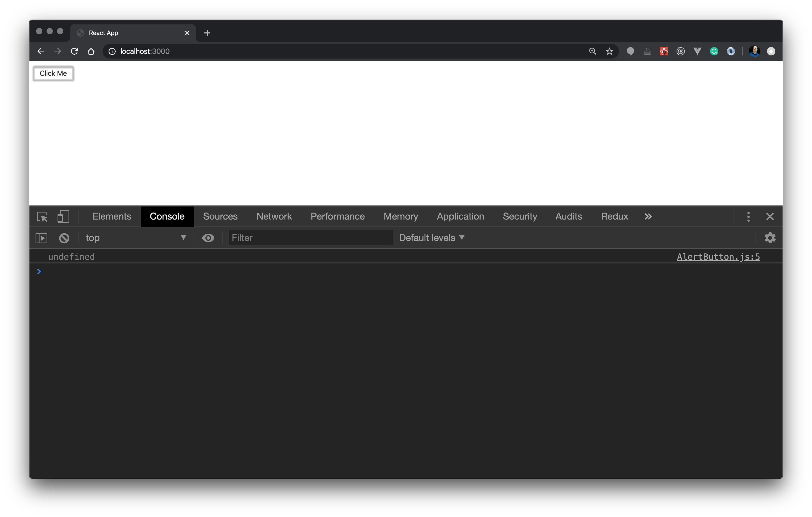Image resolution: width=812 pixels, height=517 pixels.
Task: Click the Click Me button
Action: click(53, 73)
